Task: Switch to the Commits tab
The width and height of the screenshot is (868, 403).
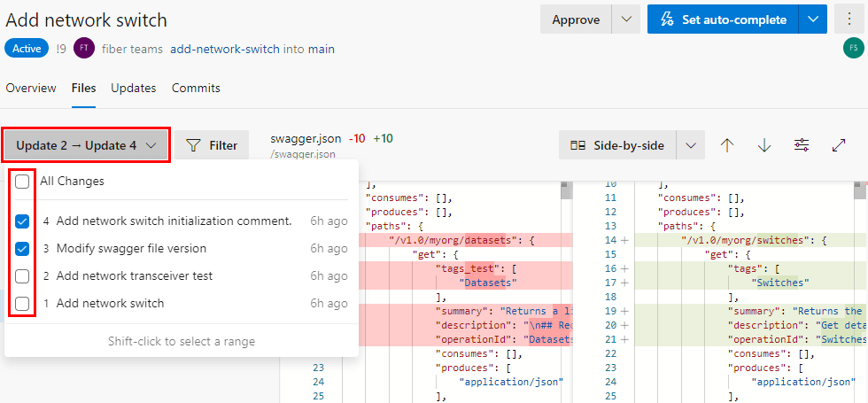Action: click(x=196, y=89)
